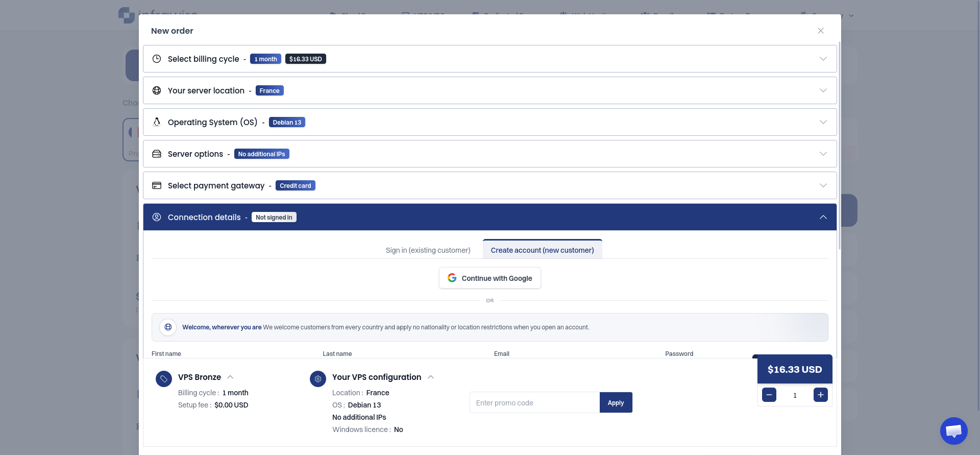Click Continue with Google button
Screen dimensions: 980x455
(489, 278)
